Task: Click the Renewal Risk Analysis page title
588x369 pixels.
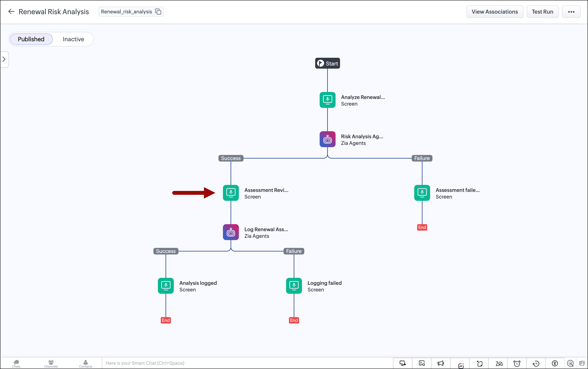Action: click(x=54, y=12)
